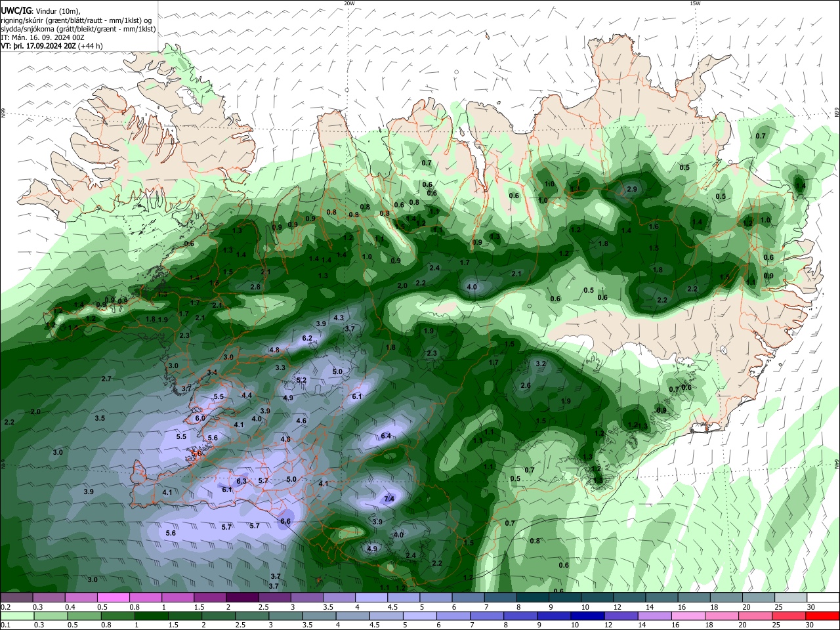Click the 2.7 value off the west coast

pos(106,379)
